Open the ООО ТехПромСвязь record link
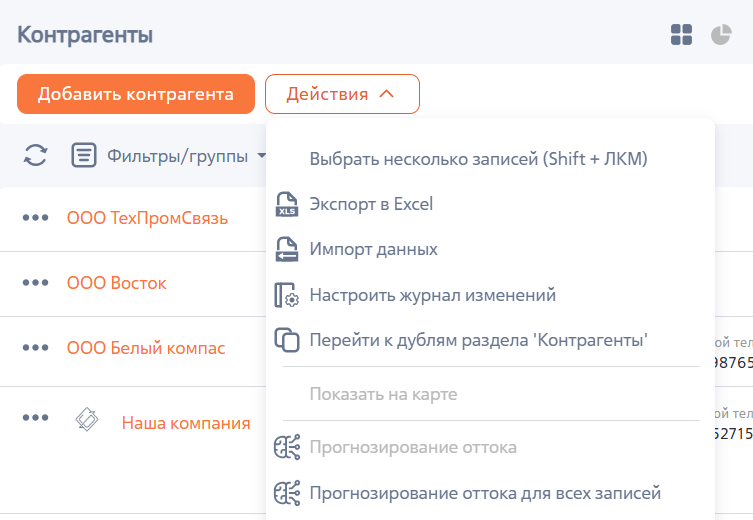The height and width of the screenshot is (520, 753). point(147,218)
